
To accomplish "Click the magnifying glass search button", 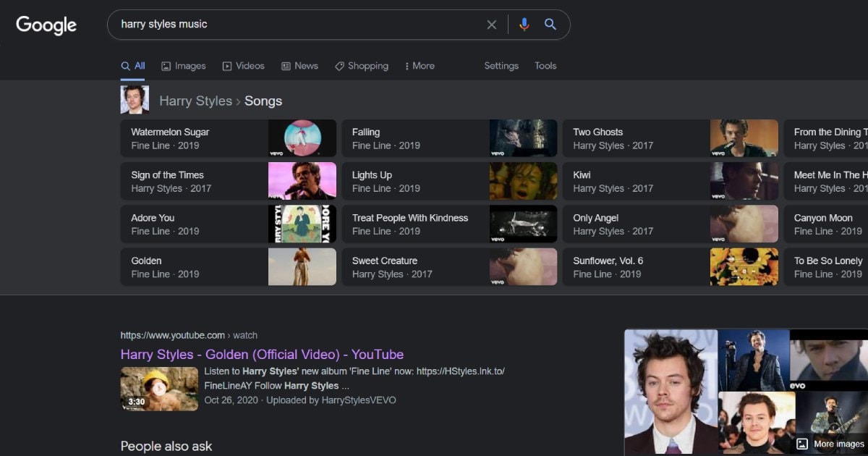I will coord(550,25).
